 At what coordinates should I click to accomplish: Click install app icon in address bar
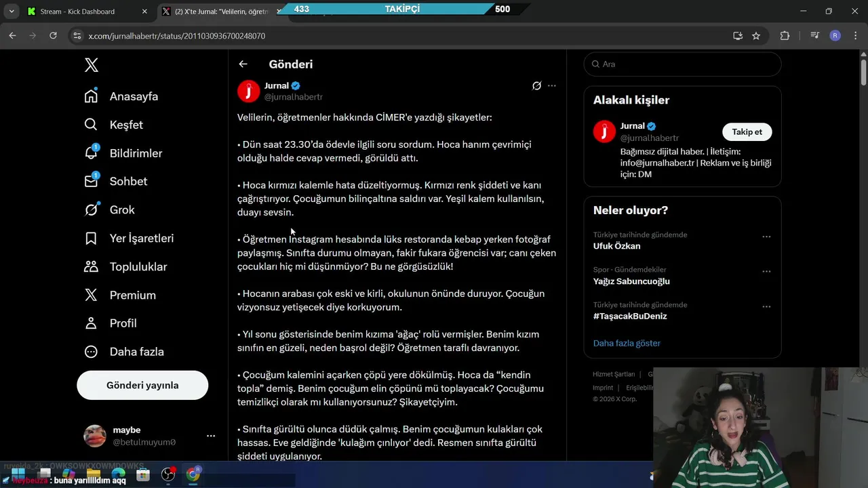click(738, 36)
